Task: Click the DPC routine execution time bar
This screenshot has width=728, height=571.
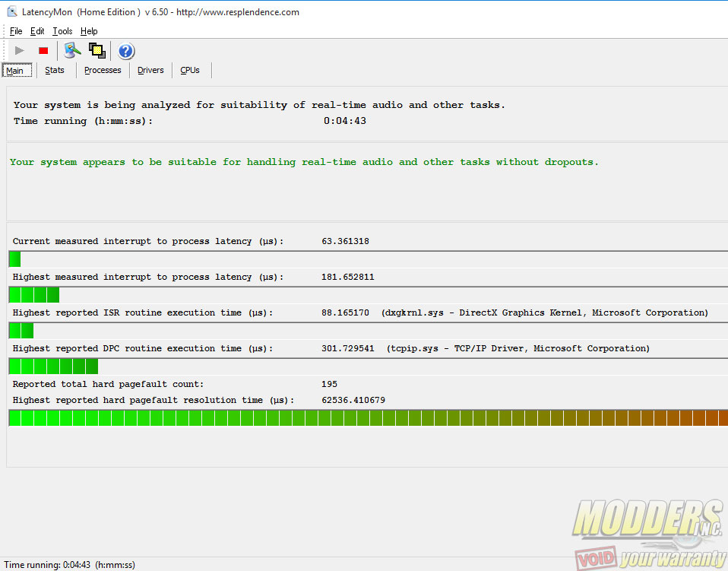Action: (x=368, y=366)
